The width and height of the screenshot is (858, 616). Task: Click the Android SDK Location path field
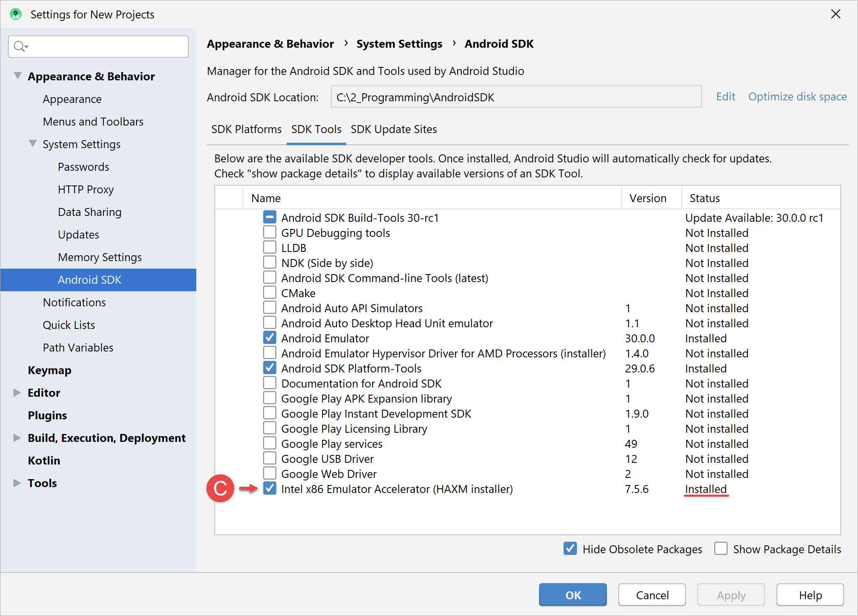[516, 97]
